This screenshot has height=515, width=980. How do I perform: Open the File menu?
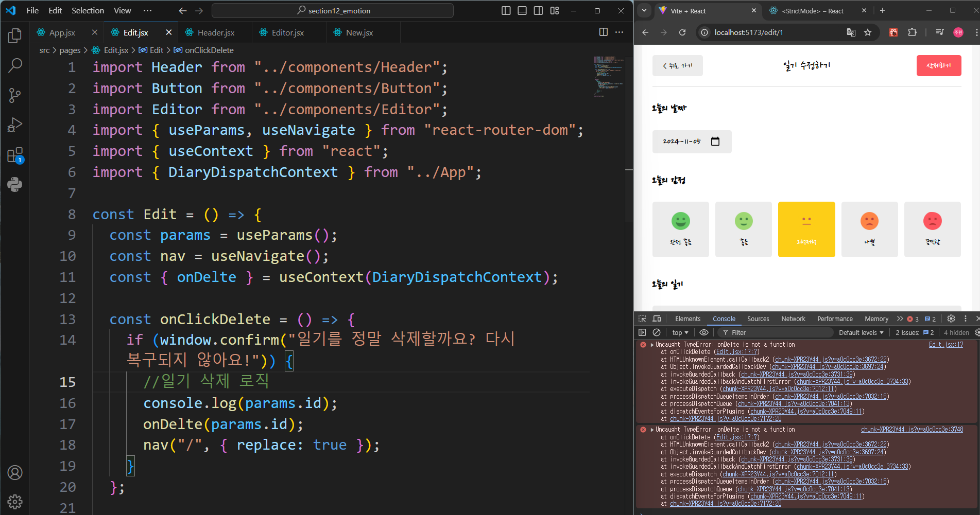pyautogui.click(x=32, y=10)
